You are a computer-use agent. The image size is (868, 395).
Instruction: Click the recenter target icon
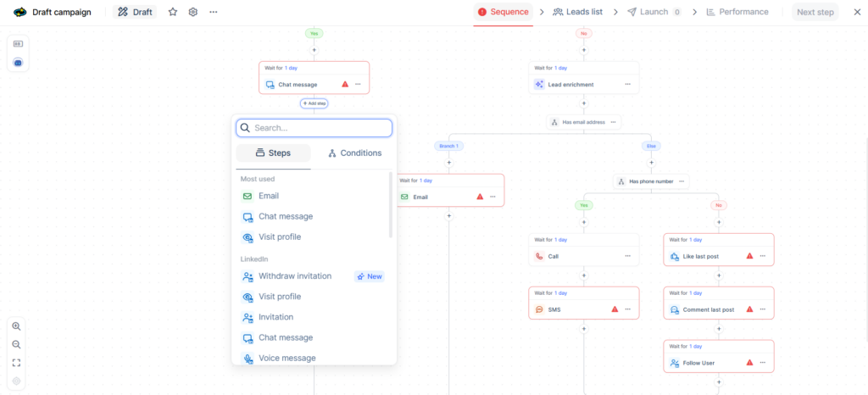coord(17,381)
